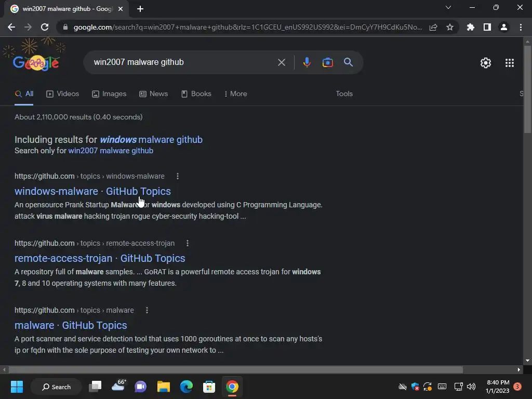532x399 pixels.
Task: Submit search with magnifier icon
Action: click(348, 62)
